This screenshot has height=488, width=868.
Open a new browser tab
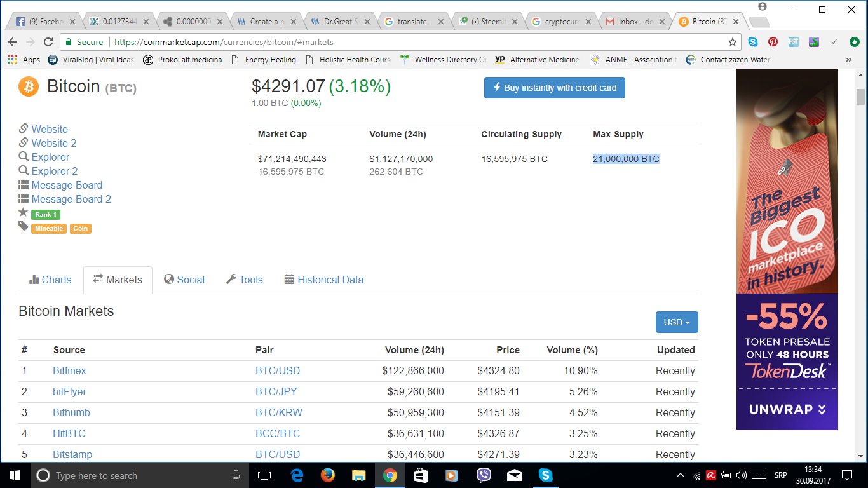(759, 22)
